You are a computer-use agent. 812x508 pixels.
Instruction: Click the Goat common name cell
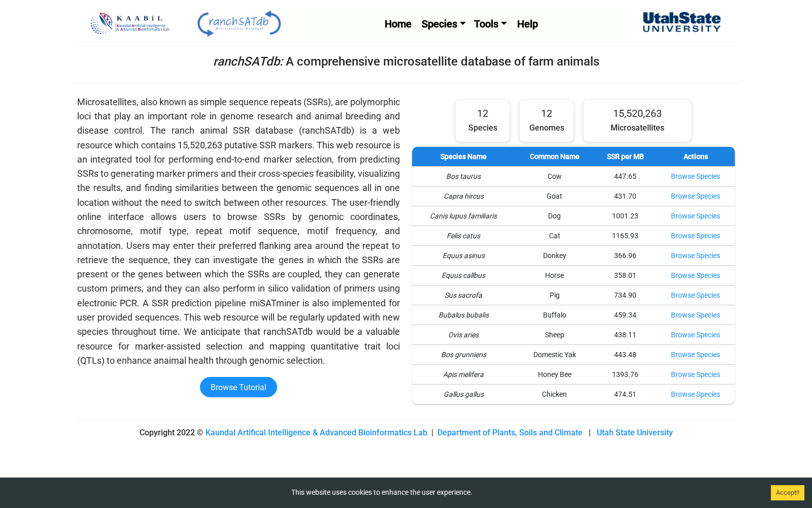[x=554, y=196]
